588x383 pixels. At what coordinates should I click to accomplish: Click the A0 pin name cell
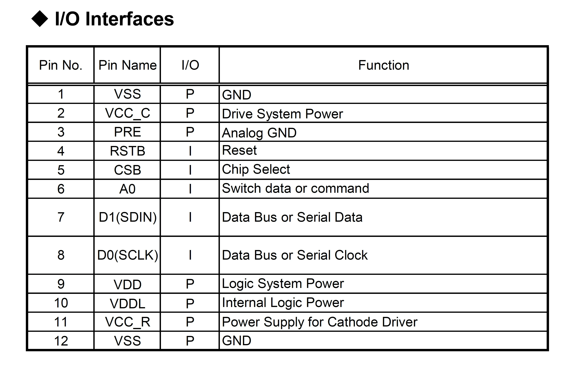point(127,189)
